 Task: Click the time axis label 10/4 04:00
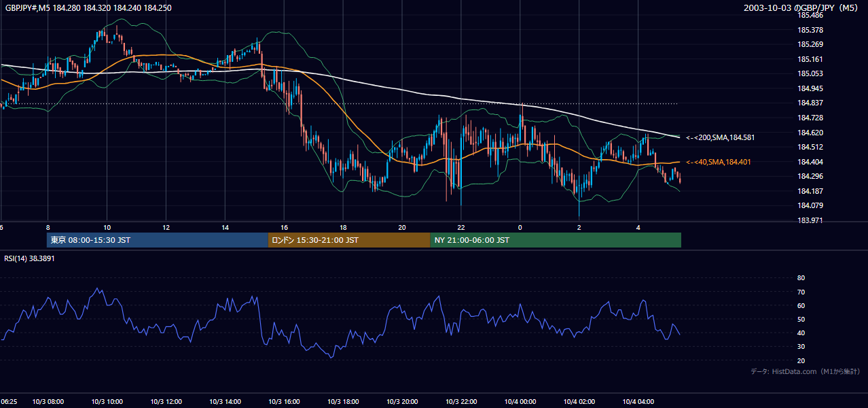pyautogui.click(x=638, y=402)
